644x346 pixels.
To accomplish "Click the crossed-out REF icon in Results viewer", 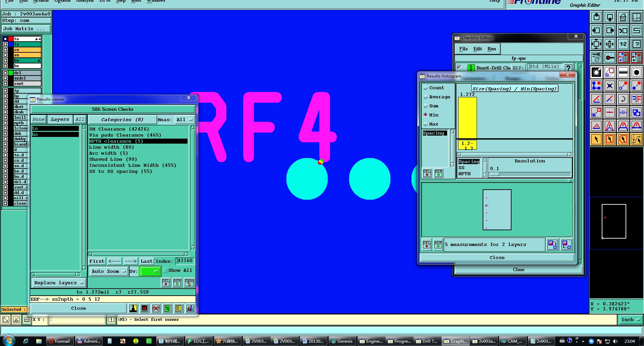I will pyautogui.click(x=156, y=308).
